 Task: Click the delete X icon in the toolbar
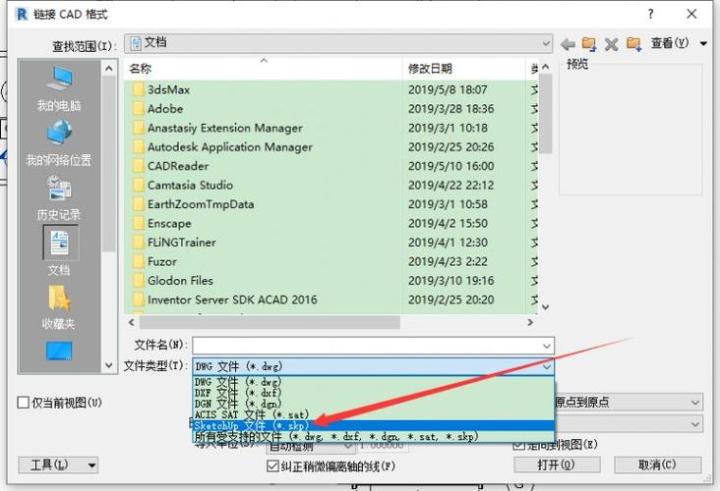pos(611,44)
